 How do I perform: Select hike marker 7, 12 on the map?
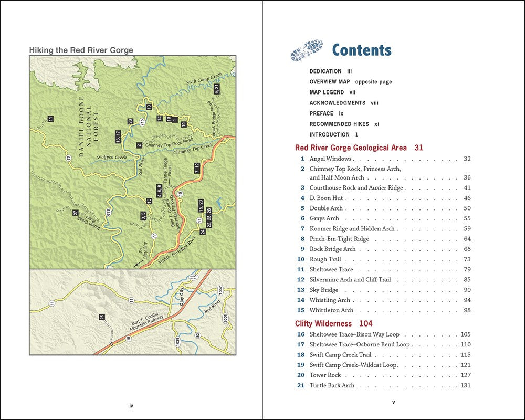(x=197, y=168)
